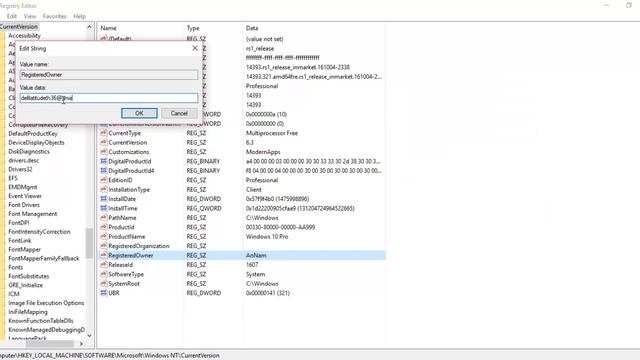Image resolution: width=640 pixels, height=360 pixels.
Task: Select the FontMapperFamilyFallback key
Action: click(x=44, y=258)
